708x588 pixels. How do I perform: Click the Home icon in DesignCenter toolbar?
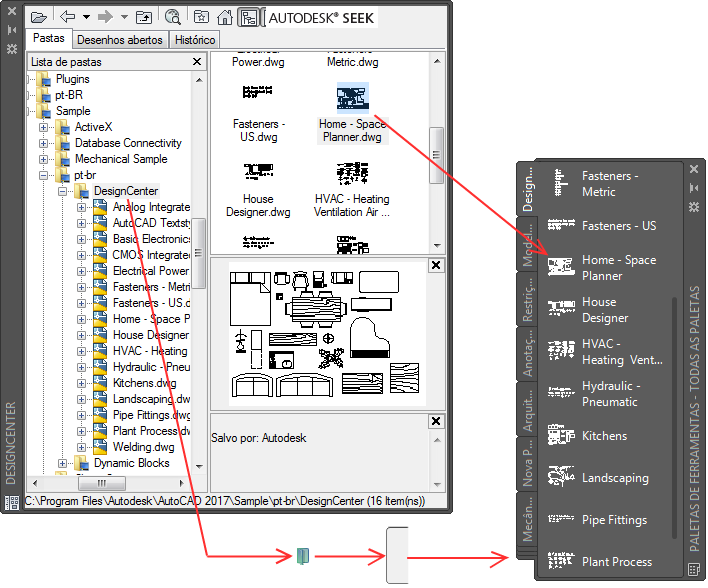tap(224, 17)
